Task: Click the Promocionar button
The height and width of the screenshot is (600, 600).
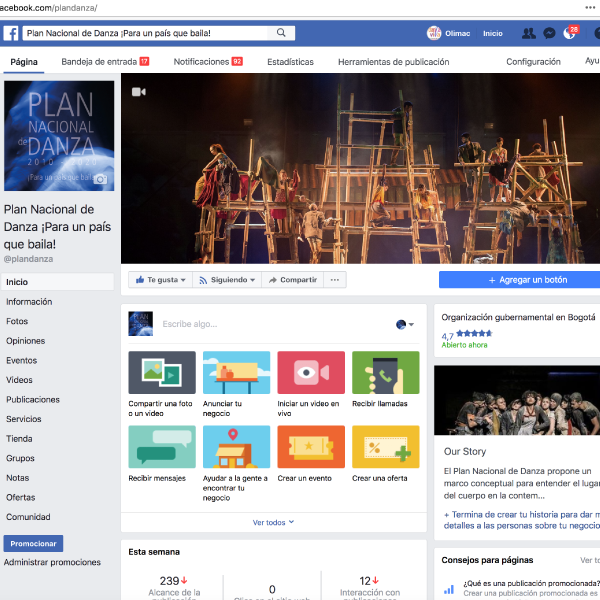Action: (x=33, y=543)
